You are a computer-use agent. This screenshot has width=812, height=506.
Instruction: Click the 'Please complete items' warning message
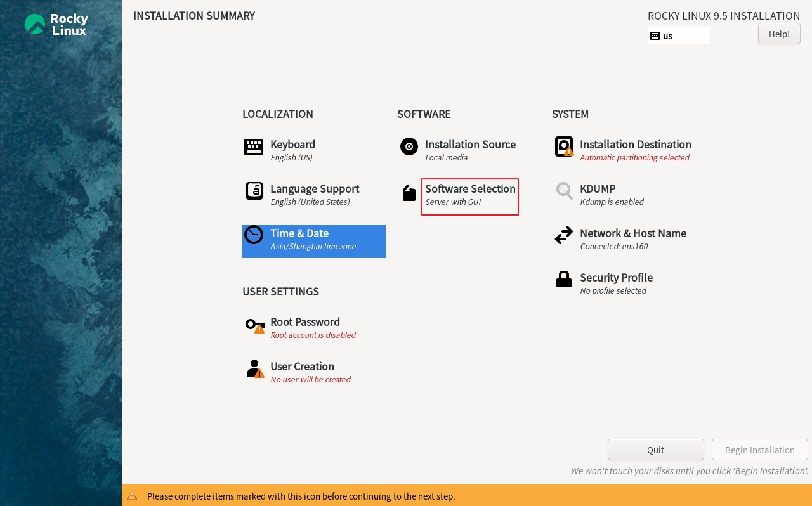[x=301, y=496]
